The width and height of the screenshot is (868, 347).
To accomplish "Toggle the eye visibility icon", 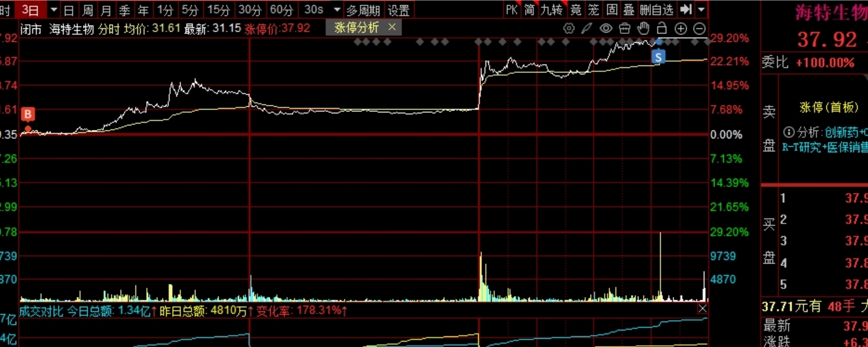I will tap(605, 28).
